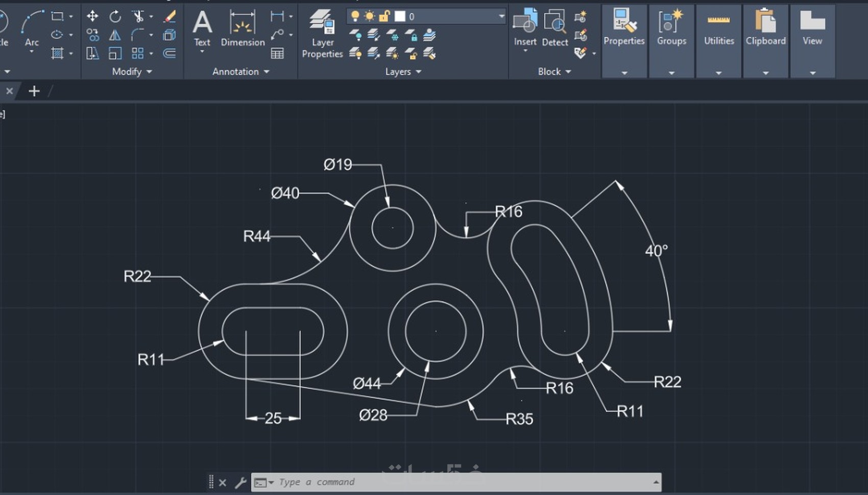Screen dimensions: 868x495
Task: Select the Rotate tool
Action: [x=115, y=16]
